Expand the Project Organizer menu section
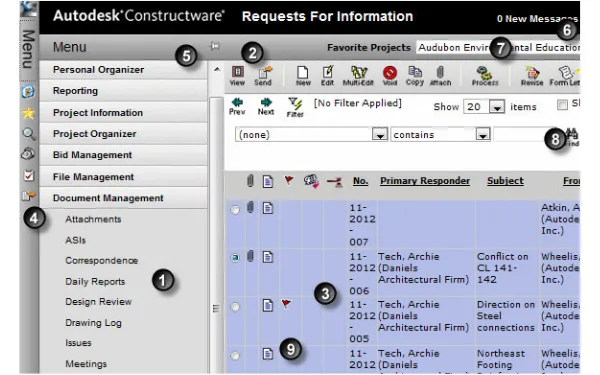Image resolution: width=600 pixels, height=375 pixels. 123,134
